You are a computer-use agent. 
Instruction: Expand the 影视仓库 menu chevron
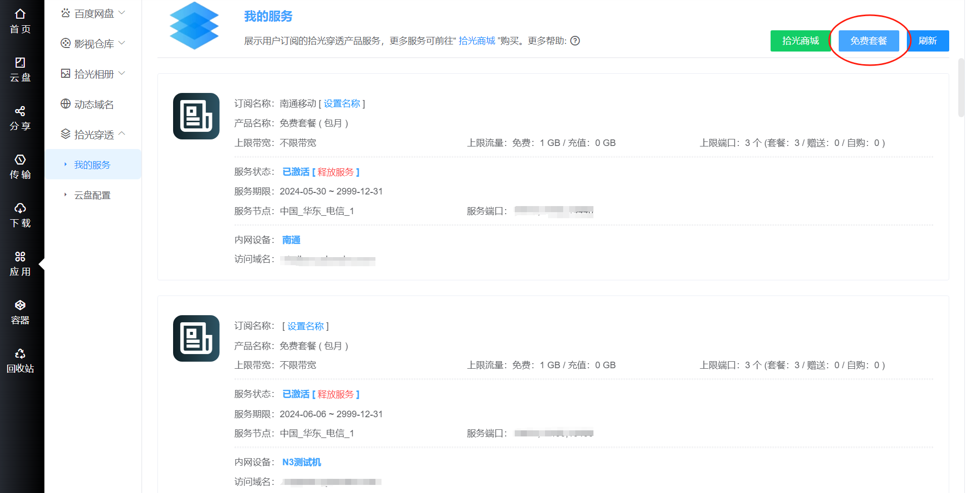122,43
